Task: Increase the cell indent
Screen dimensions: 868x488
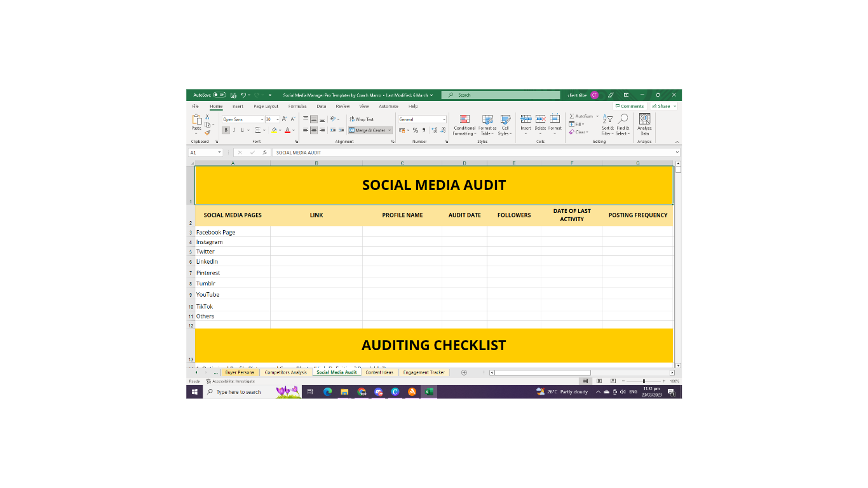Action: [x=341, y=130]
